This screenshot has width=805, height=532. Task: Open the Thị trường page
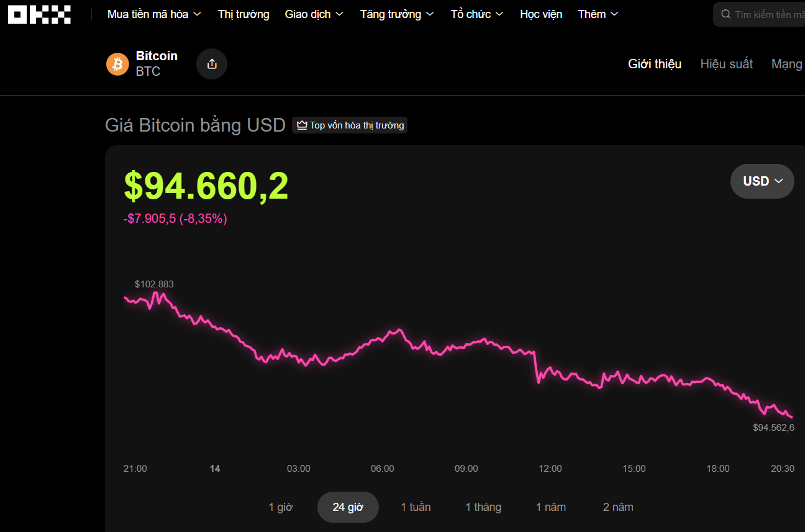click(x=243, y=14)
